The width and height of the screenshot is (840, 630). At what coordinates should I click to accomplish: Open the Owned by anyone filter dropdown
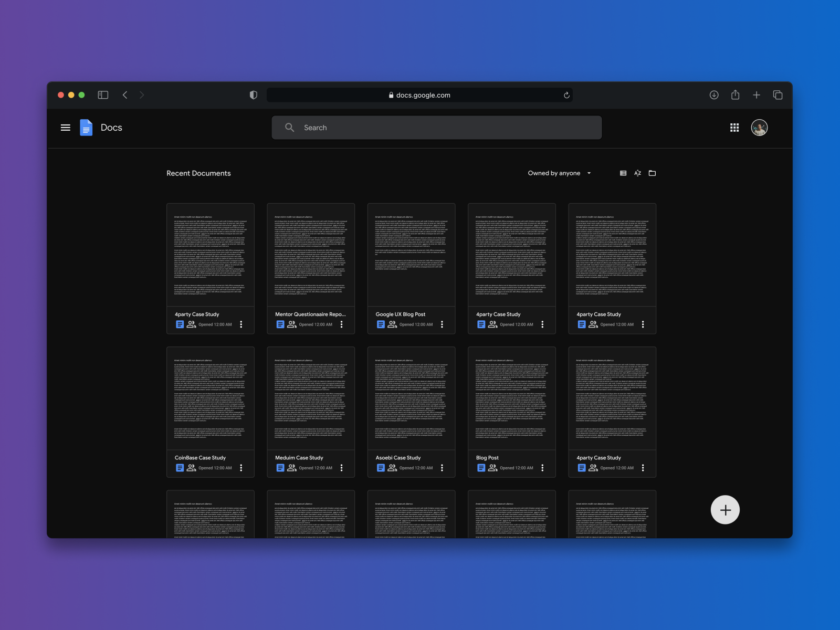[x=559, y=173]
